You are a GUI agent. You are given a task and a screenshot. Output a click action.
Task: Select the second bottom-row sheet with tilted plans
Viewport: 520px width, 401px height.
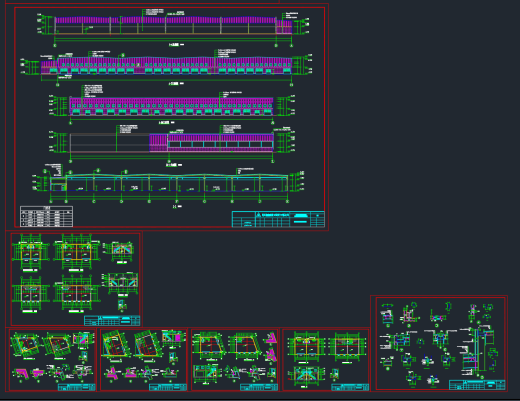[x=143, y=360]
